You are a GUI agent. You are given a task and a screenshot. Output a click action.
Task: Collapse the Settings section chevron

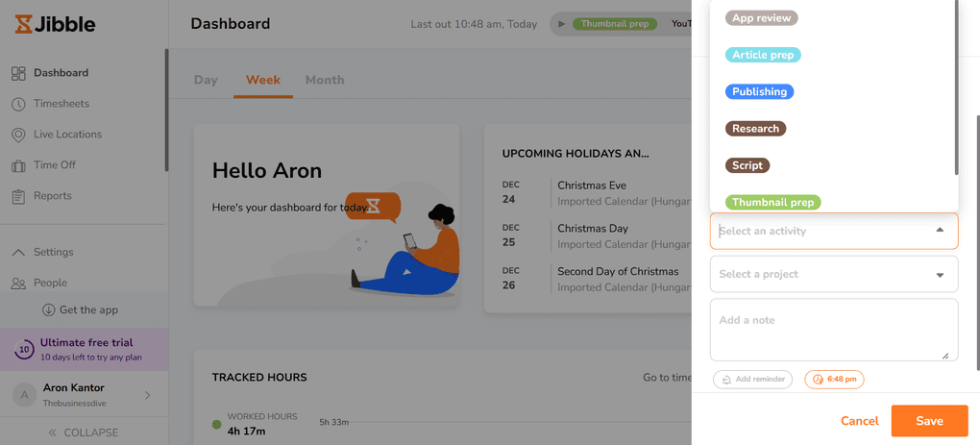[x=19, y=253]
